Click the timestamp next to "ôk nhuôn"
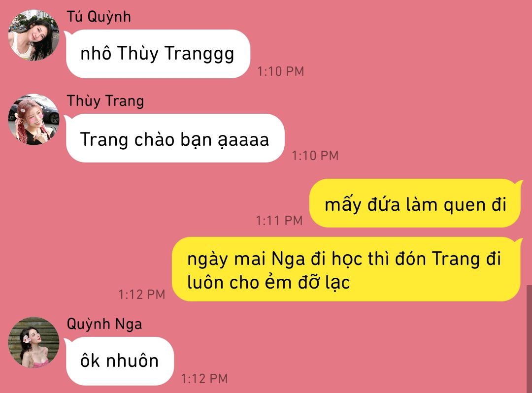The height and width of the screenshot is (393, 532). click(x=204, y=379)
